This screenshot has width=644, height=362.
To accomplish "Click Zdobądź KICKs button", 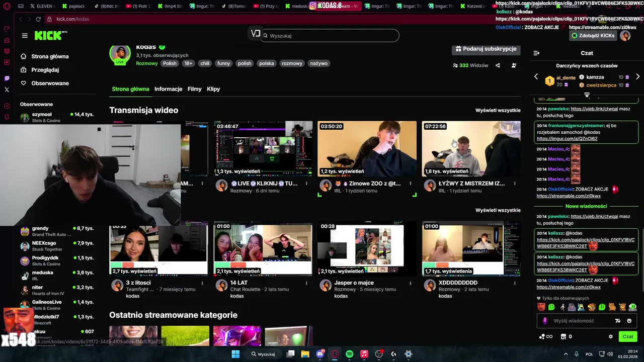I will tap(593, 36).
